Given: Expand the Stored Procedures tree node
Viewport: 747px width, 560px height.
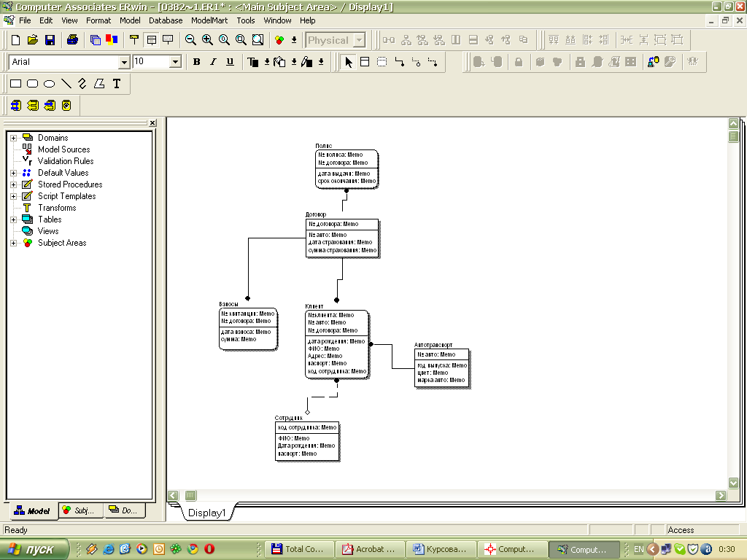Looking at the screenshot, I should click(x=13, y=184).
